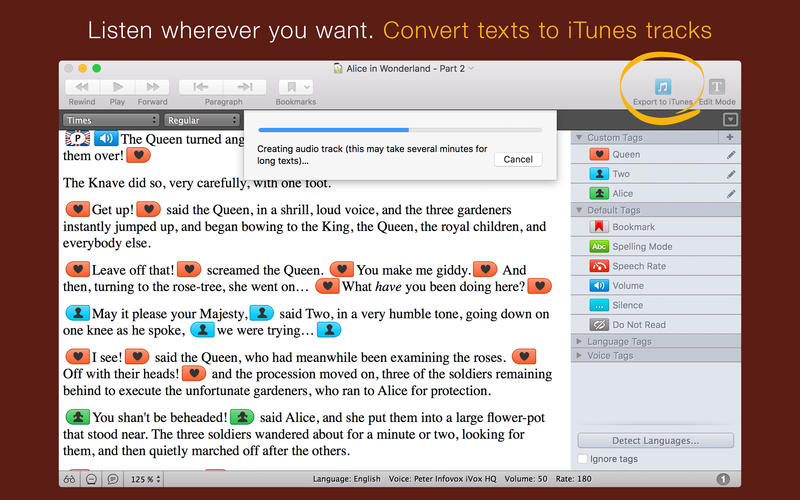Image resolution: width=800 pixels, height=500 pixels.
Task: Insert a Bookmark tag
Action: 656,227
